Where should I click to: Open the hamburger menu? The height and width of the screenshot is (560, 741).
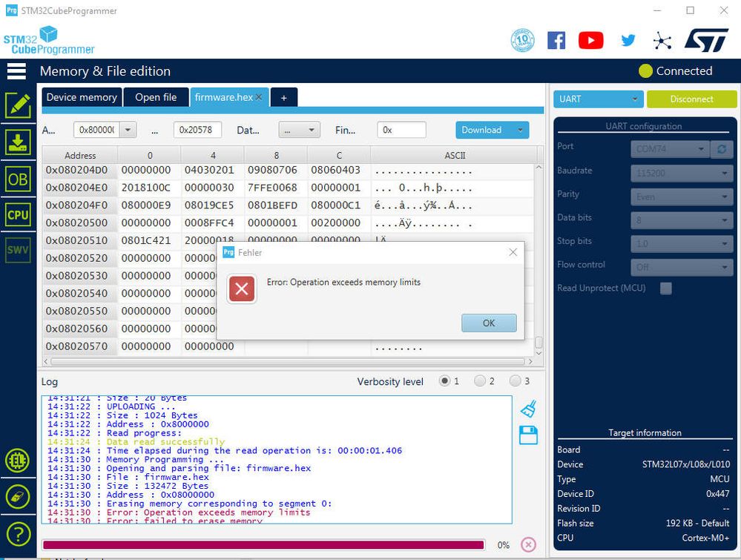[16, 71]
